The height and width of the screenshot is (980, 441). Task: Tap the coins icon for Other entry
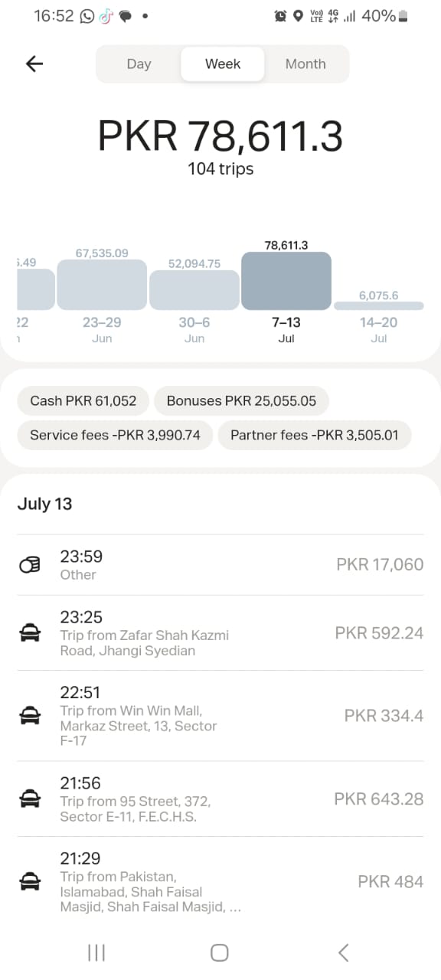click(29, 565)
